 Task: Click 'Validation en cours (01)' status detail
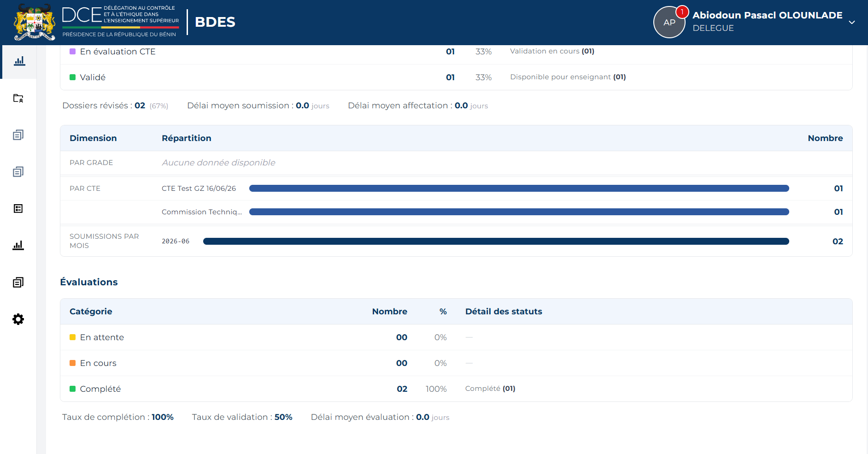(x=552, y=51)
